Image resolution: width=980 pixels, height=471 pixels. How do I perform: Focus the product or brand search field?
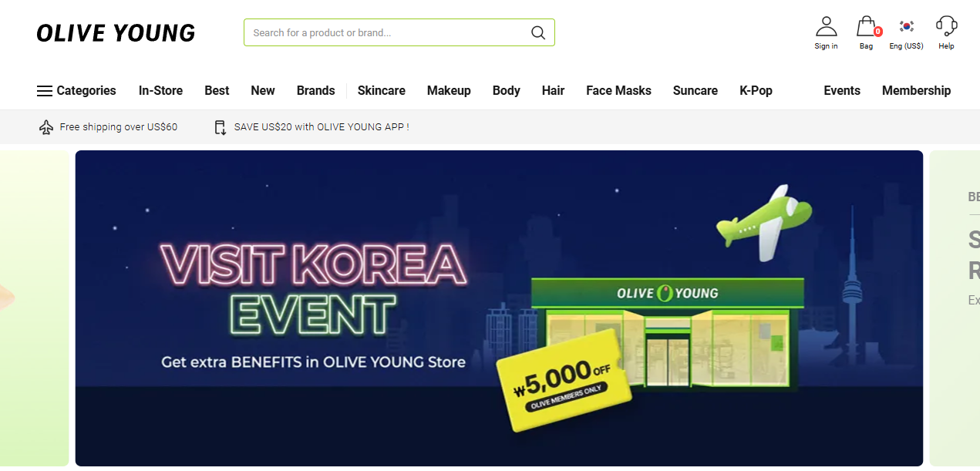(399, 32)
